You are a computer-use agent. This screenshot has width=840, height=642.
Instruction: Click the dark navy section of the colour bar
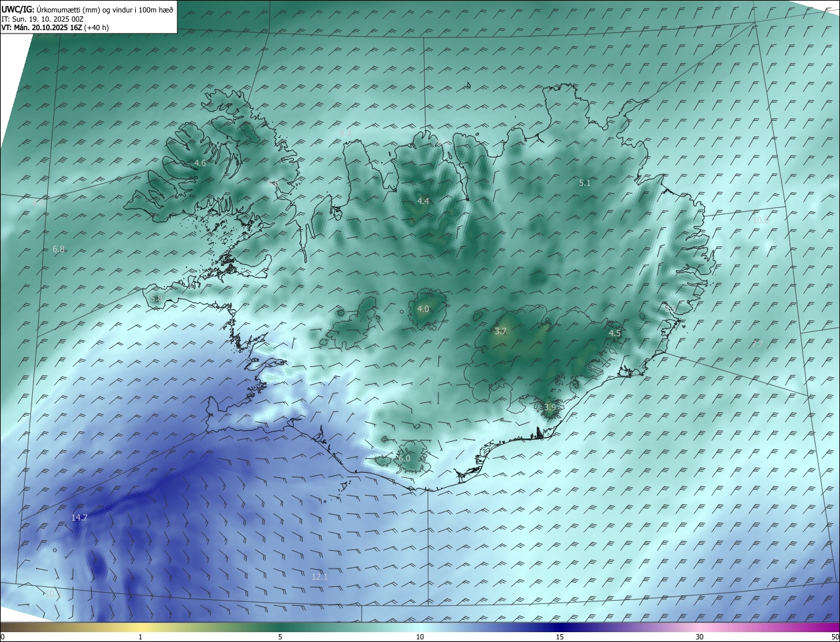click(560, 627)
